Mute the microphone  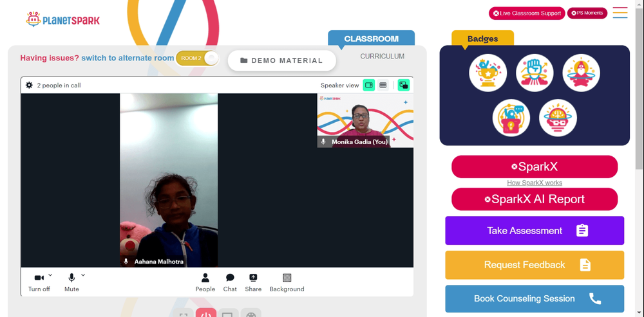pyautogui.click(x=71, y=282)
